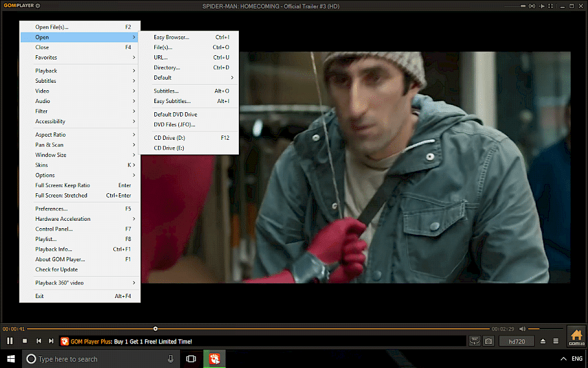This screenshot has width=588, height=368.
Task: Click the four-arrow full screen icon in title bar
Action: pos(551,6)
